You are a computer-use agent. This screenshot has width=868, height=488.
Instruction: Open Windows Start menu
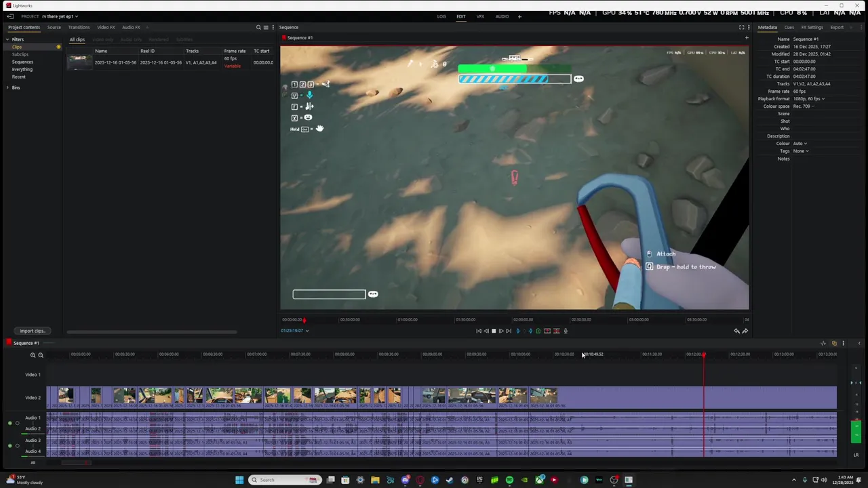[239, 480]
